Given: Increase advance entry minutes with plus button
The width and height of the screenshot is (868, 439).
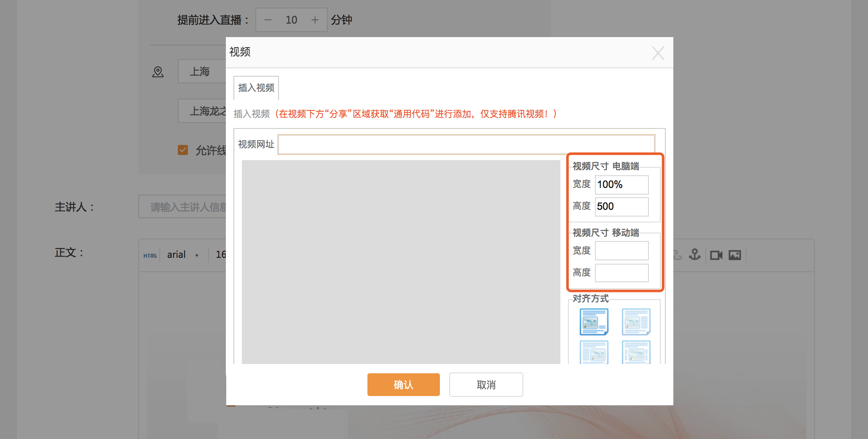Looking at the screenshot, I should coord(315,20).
